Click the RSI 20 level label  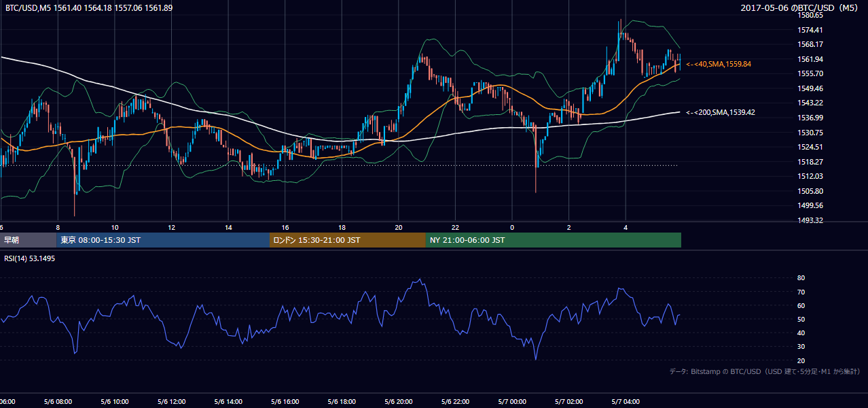801,360
